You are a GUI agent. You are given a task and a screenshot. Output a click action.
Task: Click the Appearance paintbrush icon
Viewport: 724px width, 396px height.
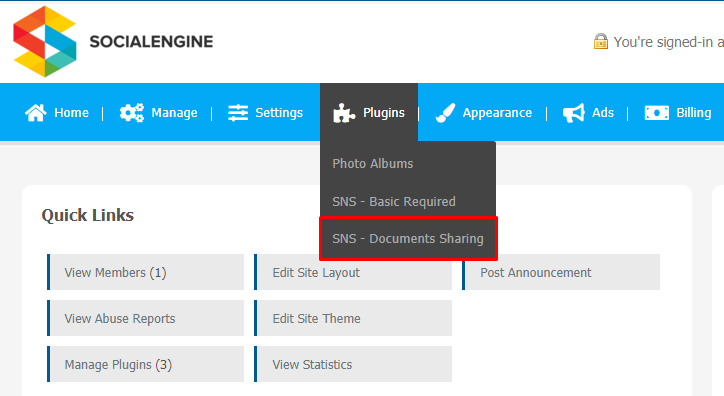(x=446, y=113)
